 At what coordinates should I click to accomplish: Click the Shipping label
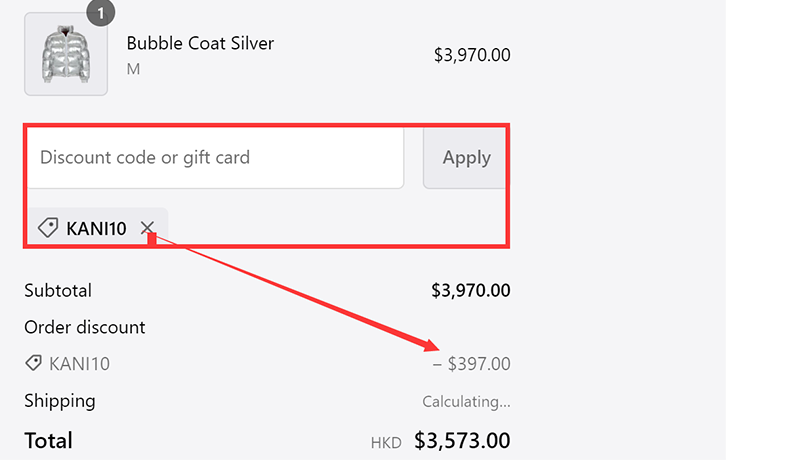pos(60,401)
